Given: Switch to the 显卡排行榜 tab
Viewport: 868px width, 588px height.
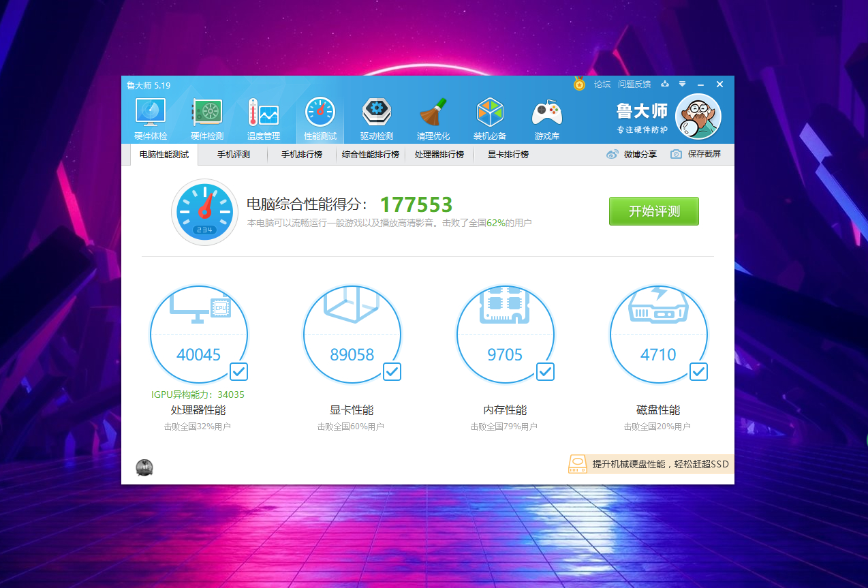Looking at the screenshot, I should [508, 155].
